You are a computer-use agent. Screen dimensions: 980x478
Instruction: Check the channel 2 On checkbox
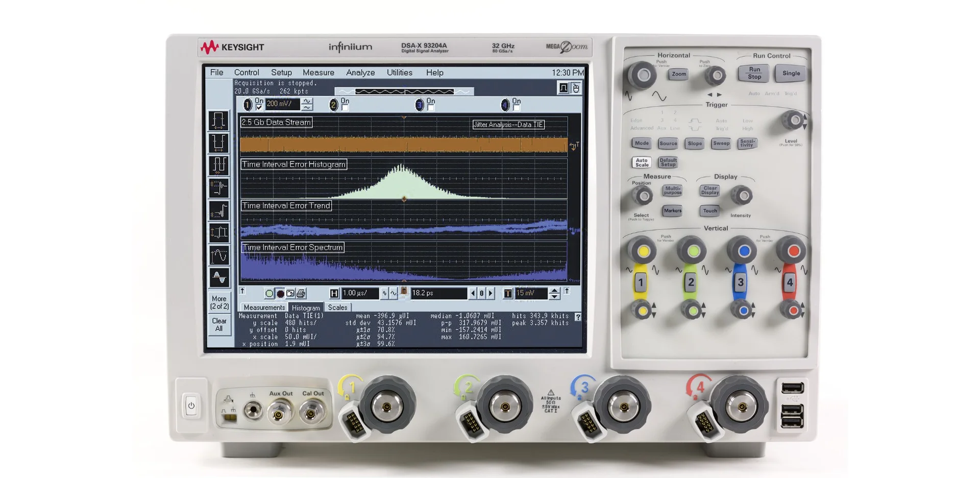click(345, 108)
